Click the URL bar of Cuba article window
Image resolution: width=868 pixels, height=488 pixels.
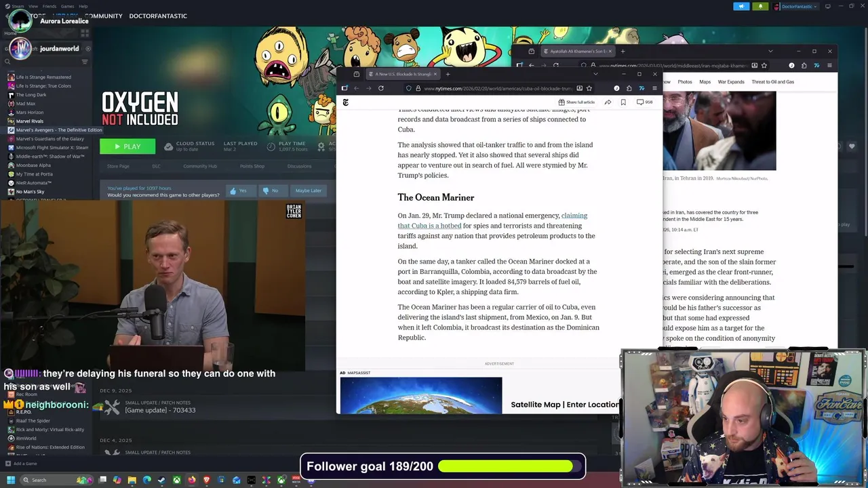point(498,88)
